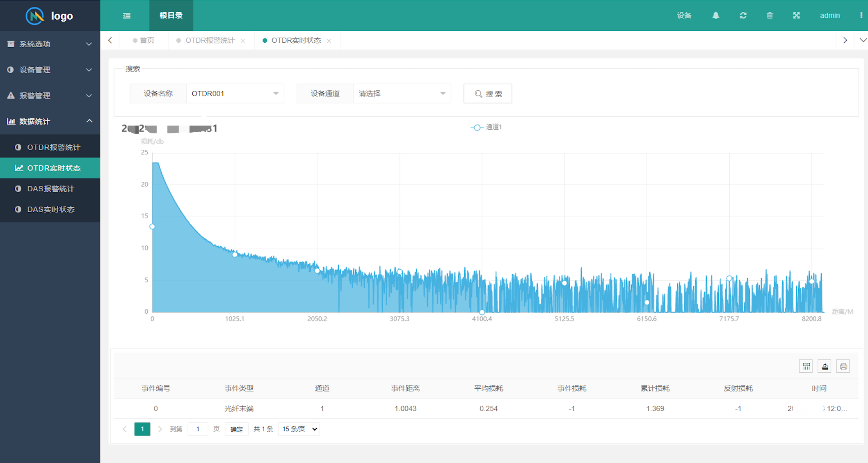Click the print table icon
Screen dimensions: 868x463
pos(843,366)
